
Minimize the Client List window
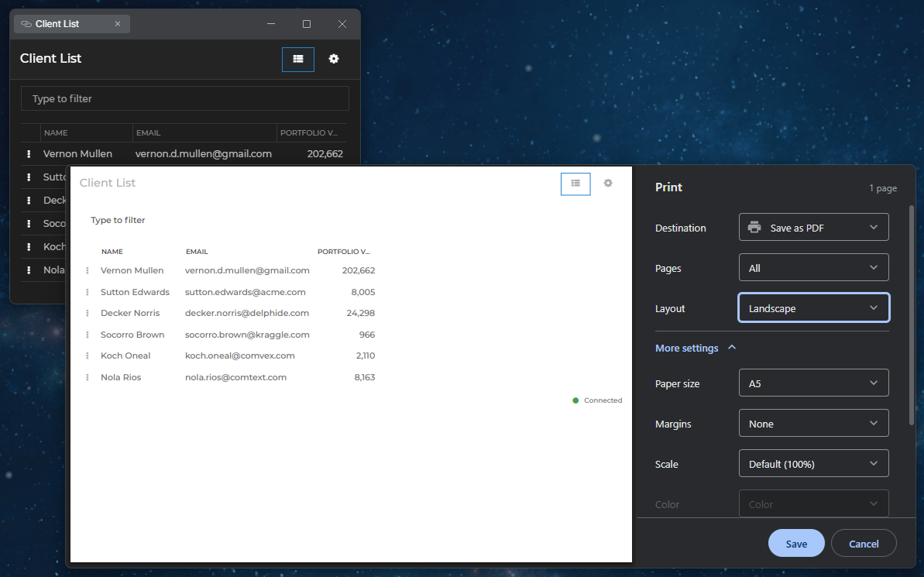coord(271,24)
